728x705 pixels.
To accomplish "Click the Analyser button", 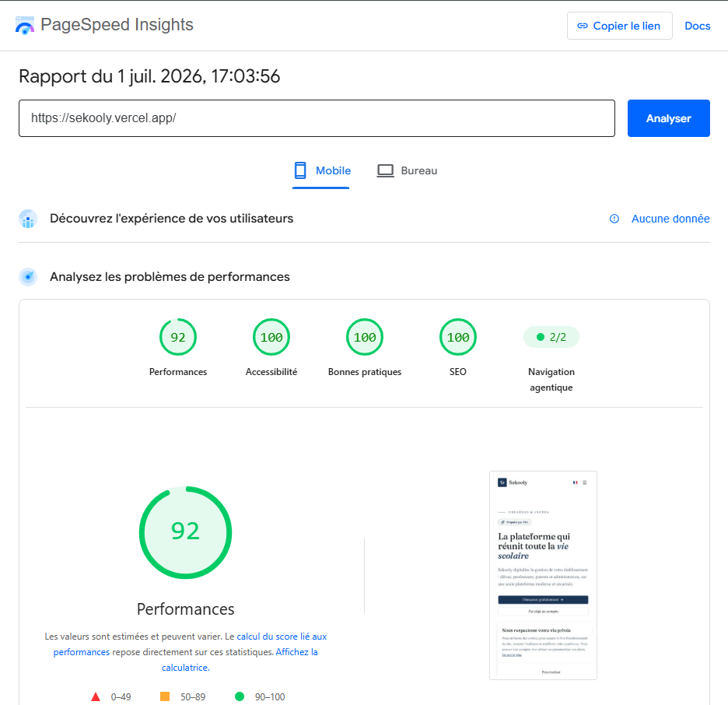I will click(x=669, y=118).
